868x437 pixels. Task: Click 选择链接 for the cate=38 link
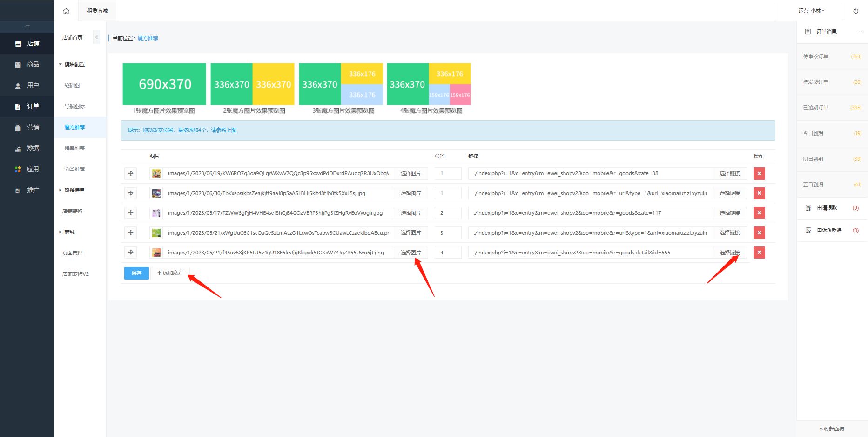click(730, 173)
